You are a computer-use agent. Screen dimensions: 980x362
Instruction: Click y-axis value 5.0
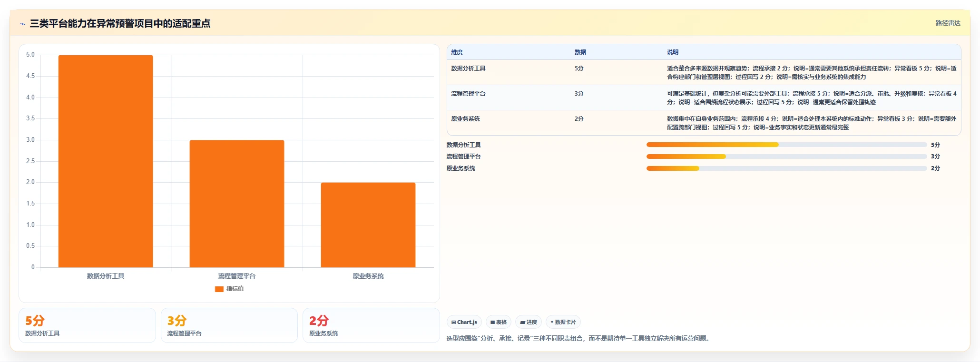[30, 55]
